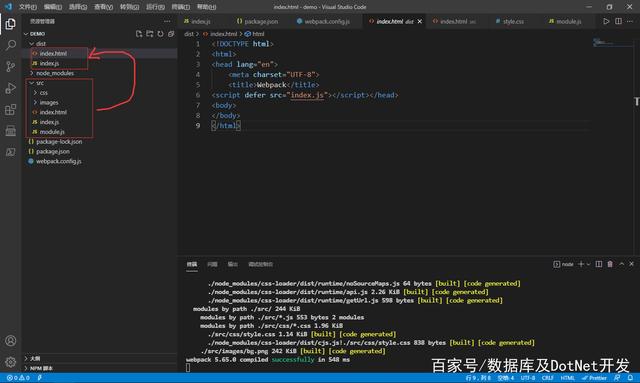Click New Folder icon in DEMO explorer header
Image resolution: width=640 pixels, height=383 pixels.
pyautogui.click(x=150, y=34)
